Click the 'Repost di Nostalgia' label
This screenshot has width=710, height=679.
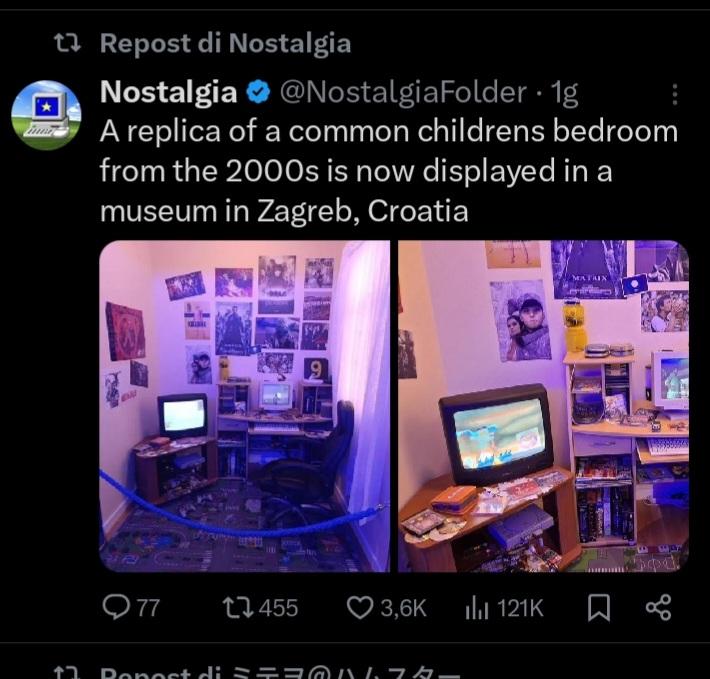225,43
